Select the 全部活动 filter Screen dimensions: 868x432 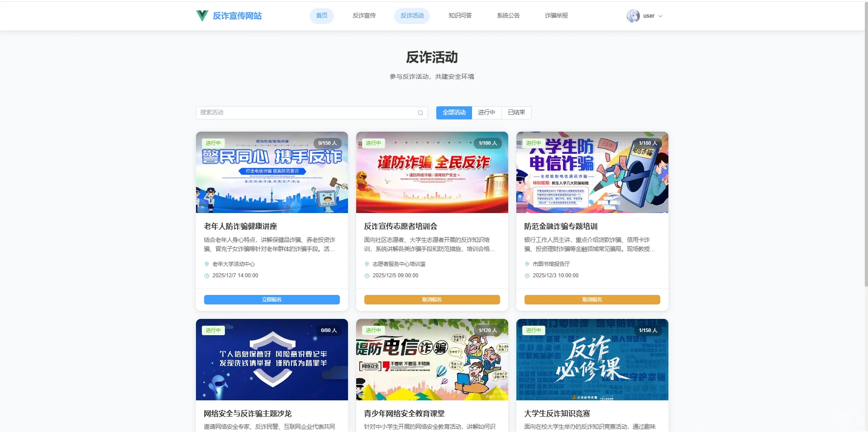click(x=453, y=113)
